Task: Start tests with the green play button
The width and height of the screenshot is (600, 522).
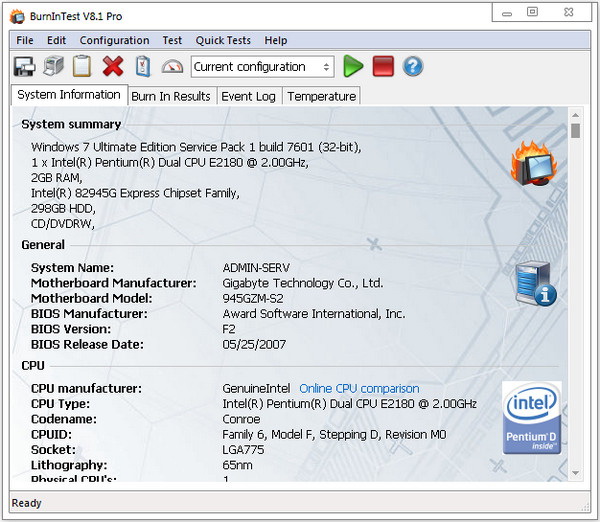Action: pos(353,66)
